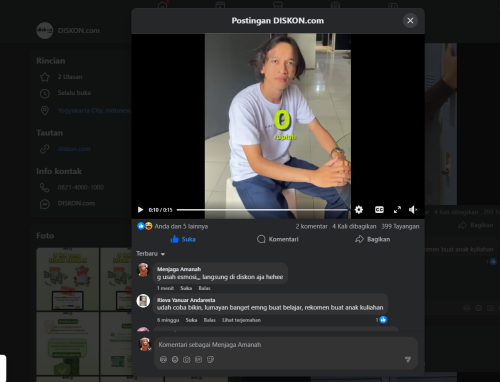This screenshot has height=382, width=500.
Task: Click star icon beside 2 Ulasan
Action: point(45,77)
